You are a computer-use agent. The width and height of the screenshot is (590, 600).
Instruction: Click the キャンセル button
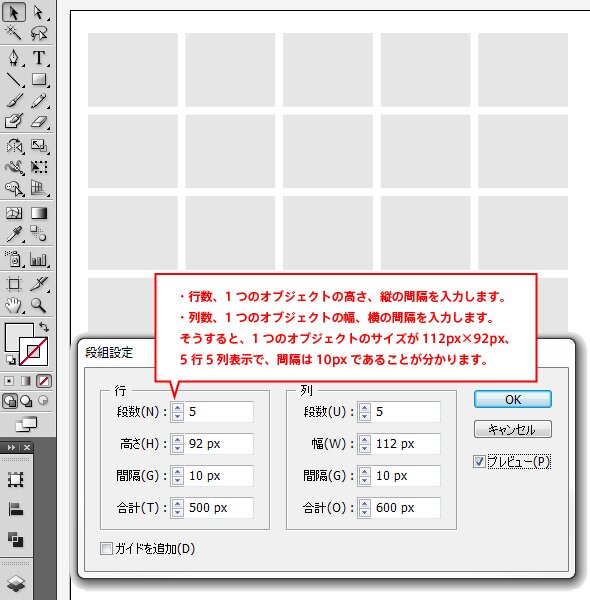click(513, 429)
